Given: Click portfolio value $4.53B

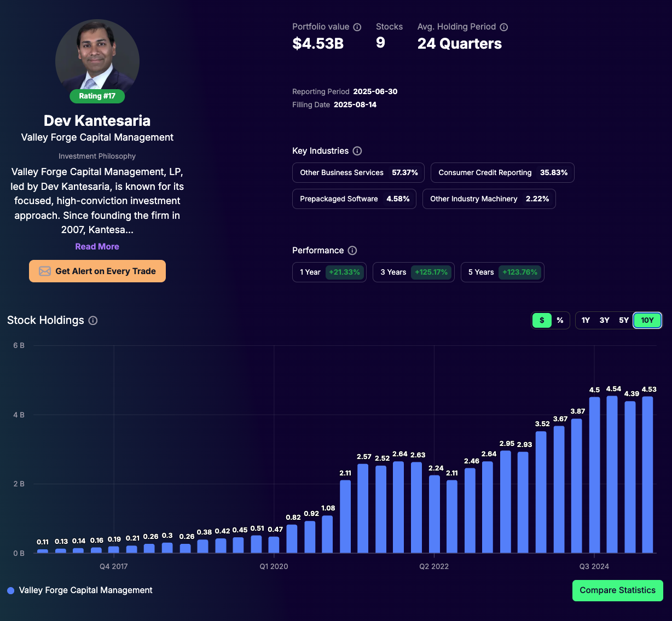Looking at the screenshot, I should click(318, 44).
